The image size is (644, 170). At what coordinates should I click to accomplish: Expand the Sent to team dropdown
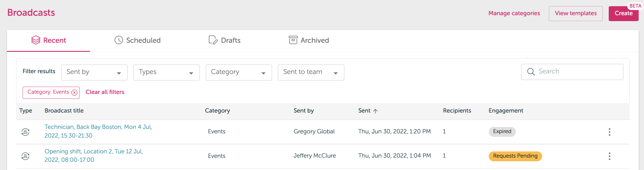(311, 72)
